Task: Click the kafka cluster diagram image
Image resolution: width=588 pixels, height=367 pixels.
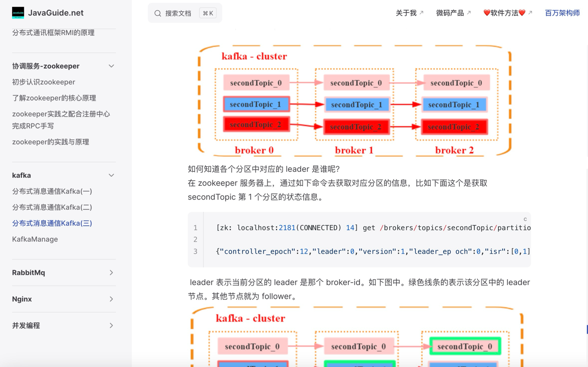Action: click(354, 100)
